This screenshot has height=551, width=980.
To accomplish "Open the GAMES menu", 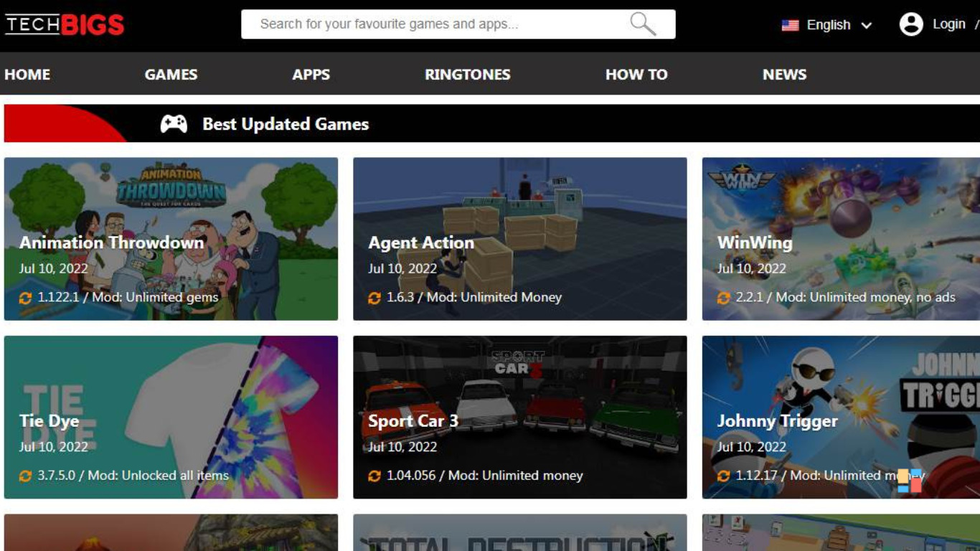I will click(171, 74).
